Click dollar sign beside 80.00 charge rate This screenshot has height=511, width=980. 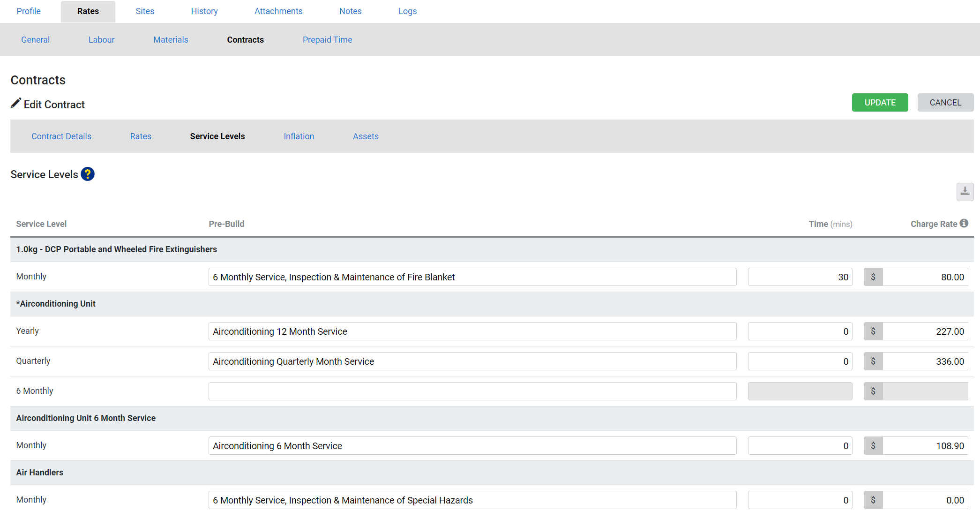click(x=873, y=277)
